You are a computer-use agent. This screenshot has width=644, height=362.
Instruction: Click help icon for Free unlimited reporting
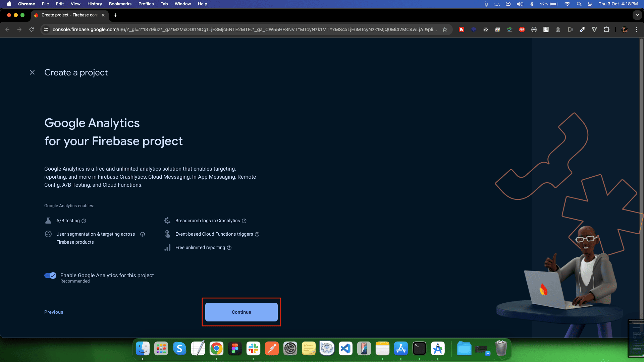pyautogui.click(x=229, y=248)
